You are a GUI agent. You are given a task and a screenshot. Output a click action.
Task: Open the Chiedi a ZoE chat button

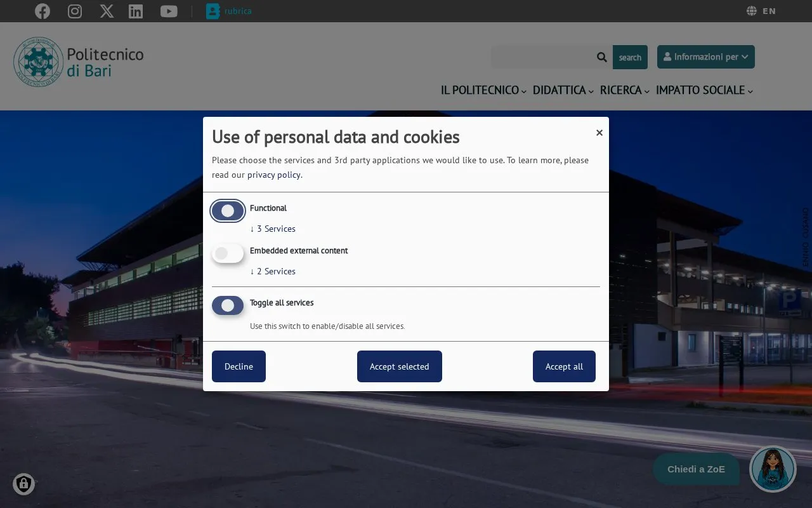(x=696, y=469)
